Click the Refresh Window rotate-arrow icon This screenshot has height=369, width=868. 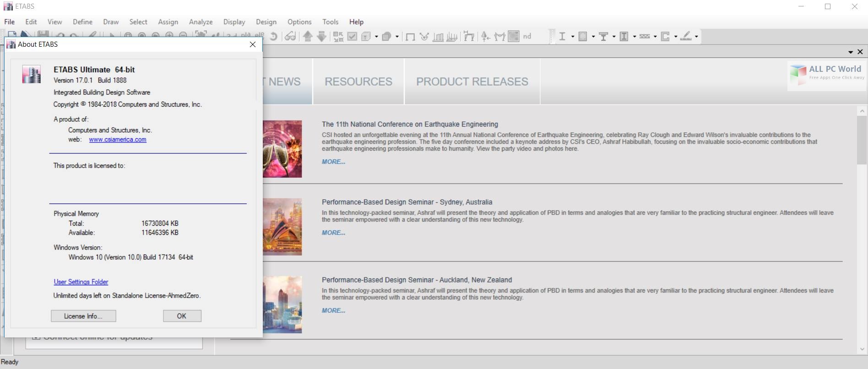(273, 37)
